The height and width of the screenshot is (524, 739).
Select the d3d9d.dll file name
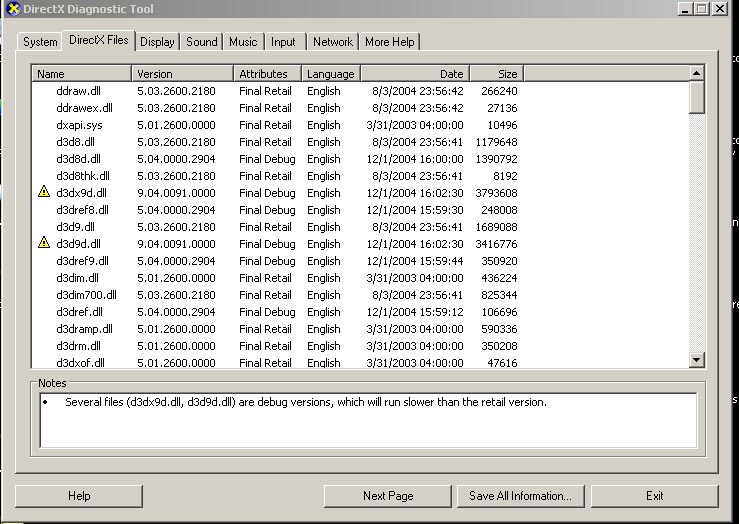78,244
